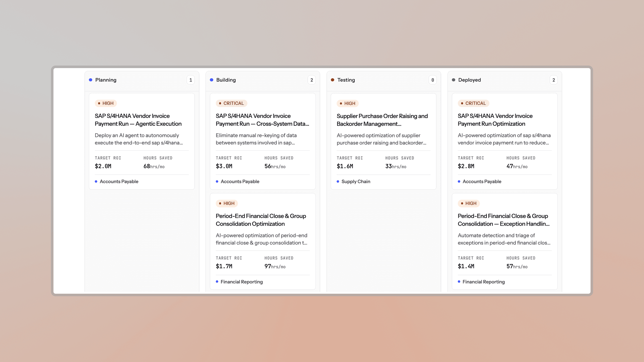Click the Planning column count badge
The image size is (644, 362).
coord(191,80)
